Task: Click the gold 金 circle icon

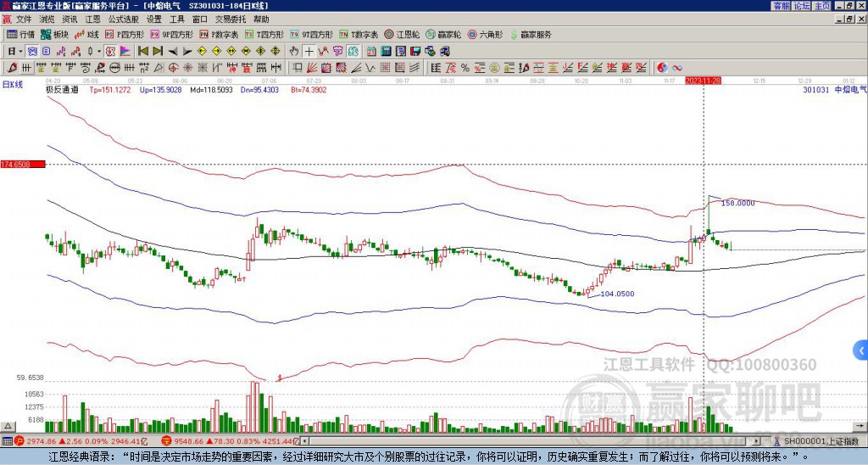Action: click(494, 68)
